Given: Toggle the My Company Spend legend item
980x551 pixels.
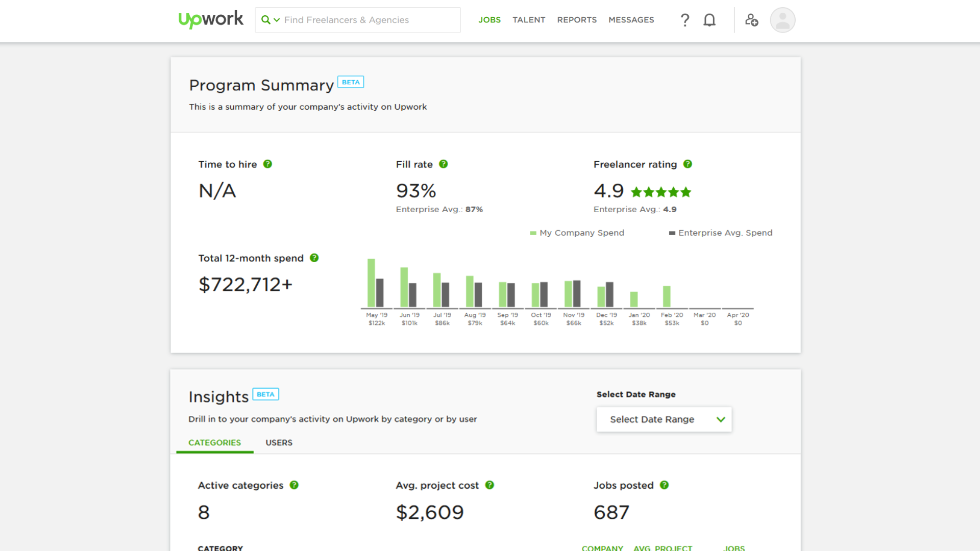Looking at the screenshot, I should (577, 233).
